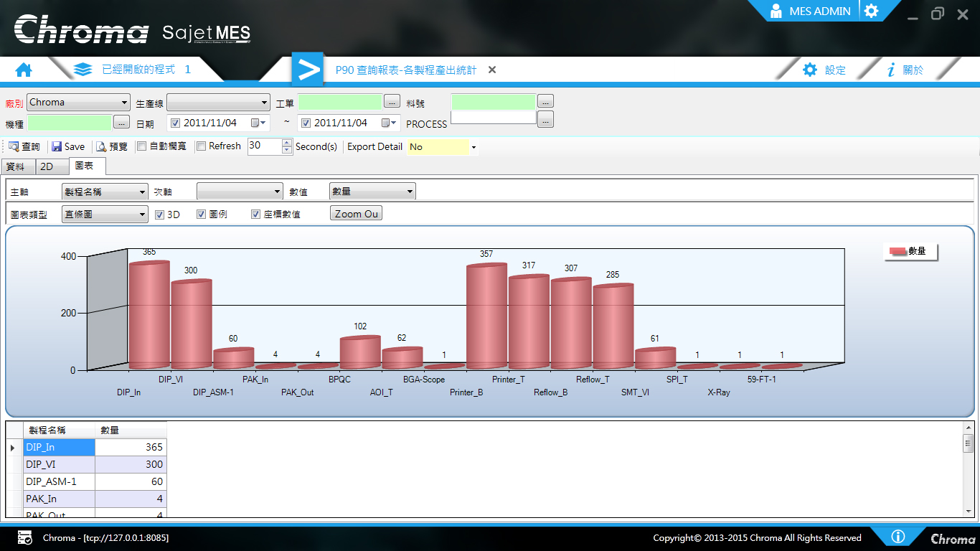Enable the Refresh checkbox
Image resolution: width=980 pixels, height=551 pixels.
click(202, 146)
